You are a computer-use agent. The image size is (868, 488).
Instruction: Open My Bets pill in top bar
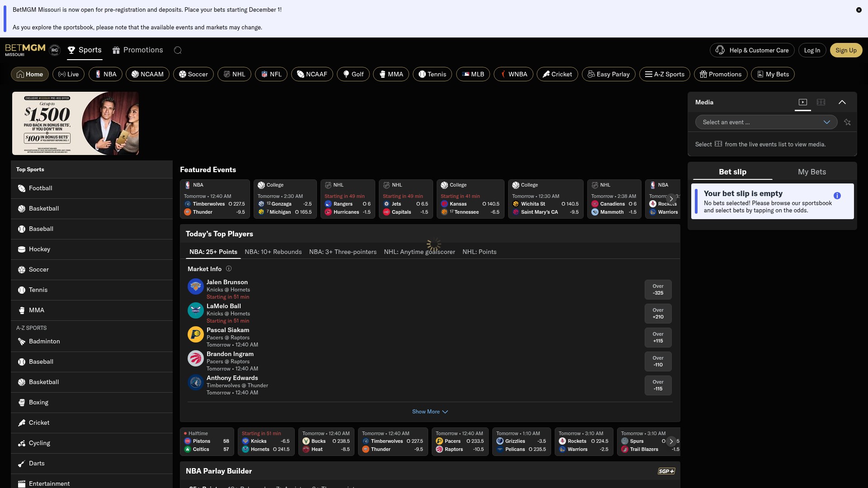773,74
